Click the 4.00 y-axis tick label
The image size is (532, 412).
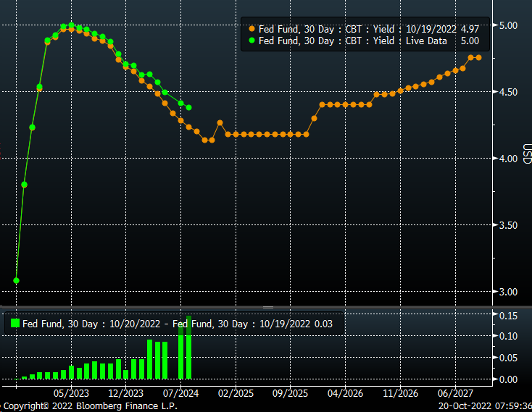[508, 159]
